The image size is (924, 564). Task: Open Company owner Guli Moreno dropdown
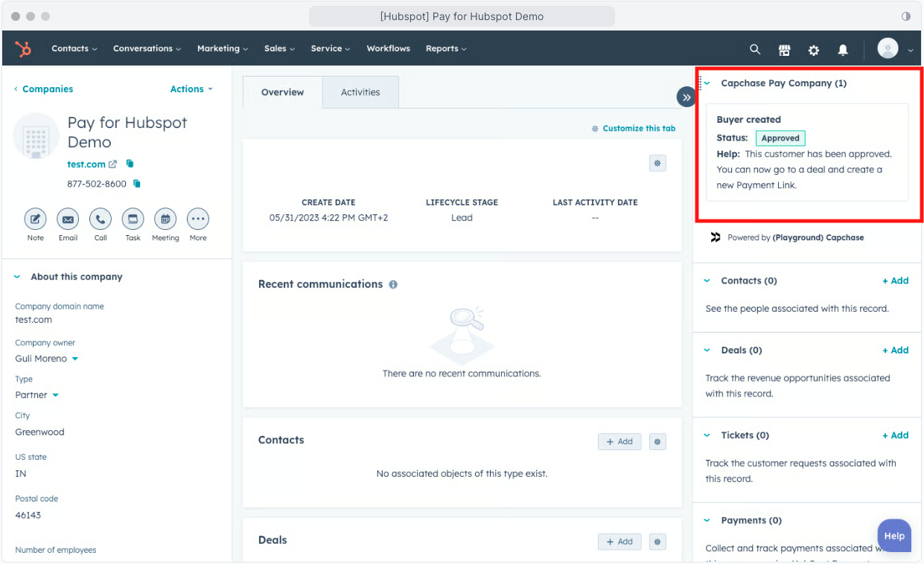click(x=46, y=359)
